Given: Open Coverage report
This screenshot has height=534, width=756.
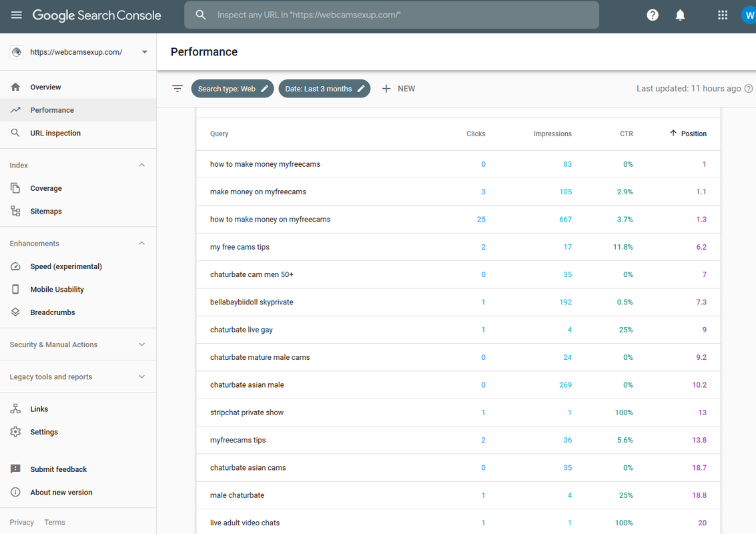Looking at the screenshot, I should click(78, 188).
